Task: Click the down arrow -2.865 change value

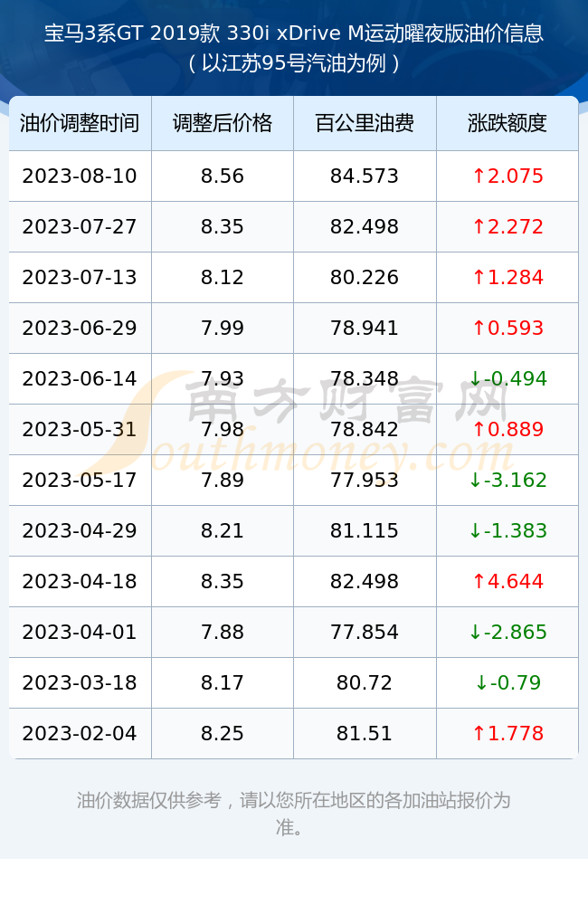Action: click(x=507, y=632)
